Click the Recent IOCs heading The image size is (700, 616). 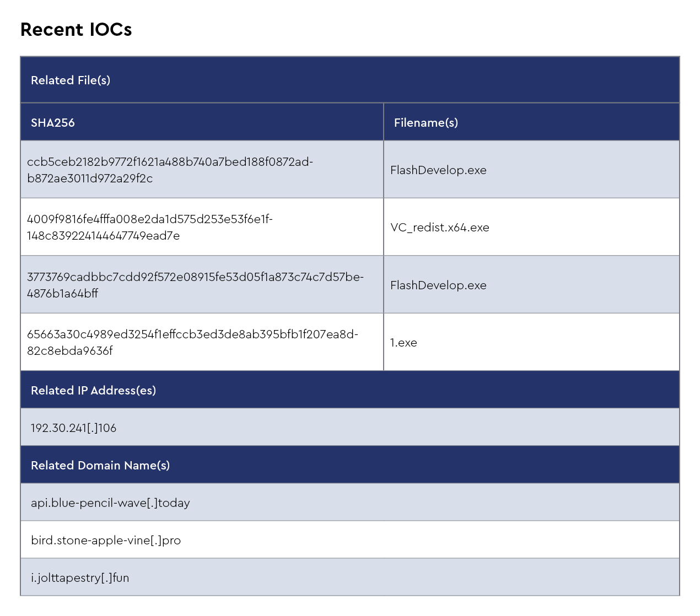pyautogui.click(x=76, y=30)
